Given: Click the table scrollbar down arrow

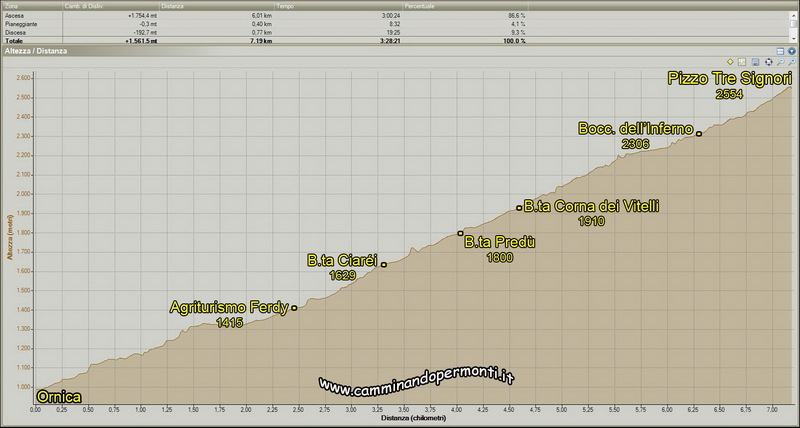Looking at the screenshot, I should (793, 38).
